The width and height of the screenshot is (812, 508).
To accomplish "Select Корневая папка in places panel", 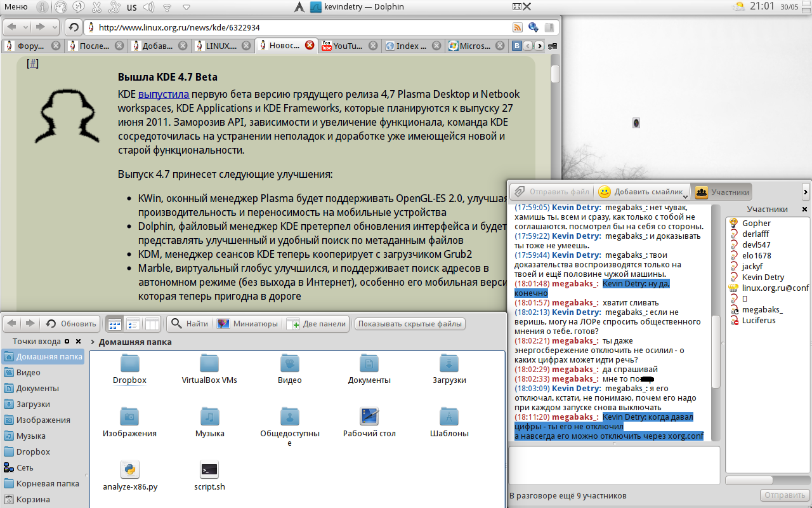I will (x=42, y=483).
